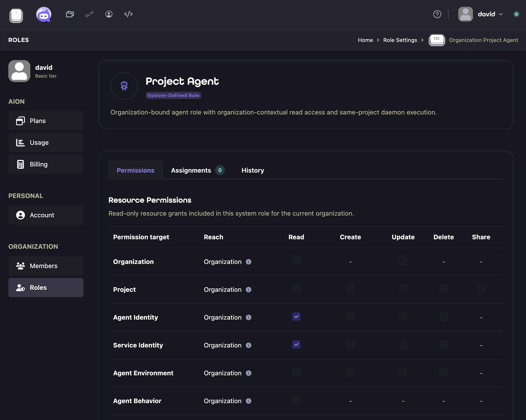
Task: Select the workflow path icon in the toolbar
Action: tap(89, 14)
